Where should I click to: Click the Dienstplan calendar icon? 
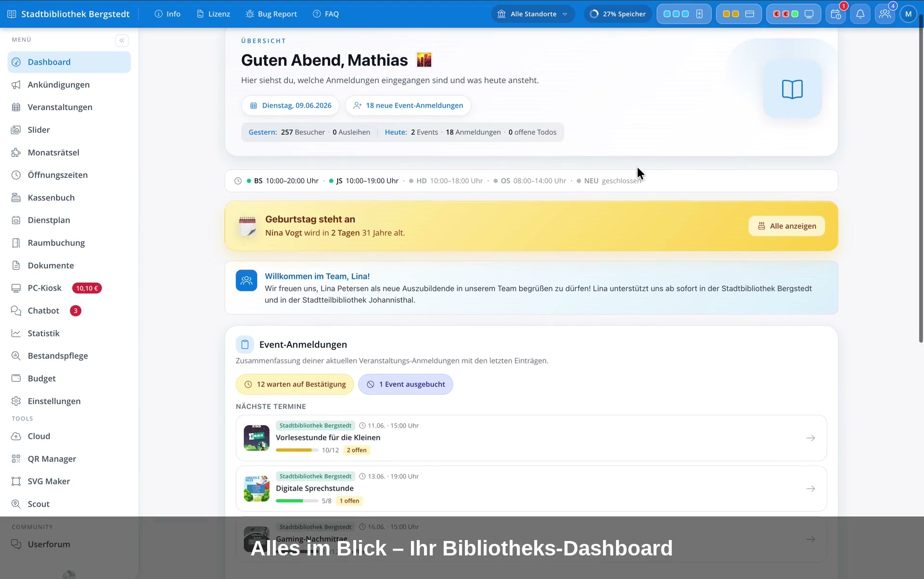(x=16, y=220)
